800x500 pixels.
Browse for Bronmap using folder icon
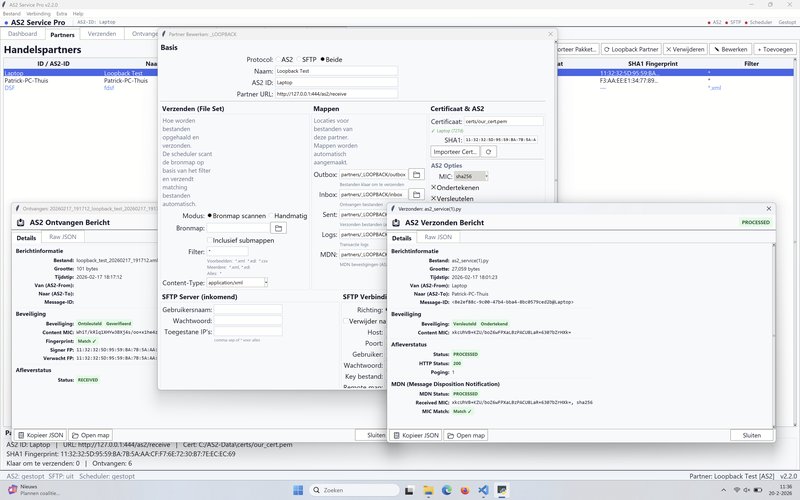click(265, 228)
